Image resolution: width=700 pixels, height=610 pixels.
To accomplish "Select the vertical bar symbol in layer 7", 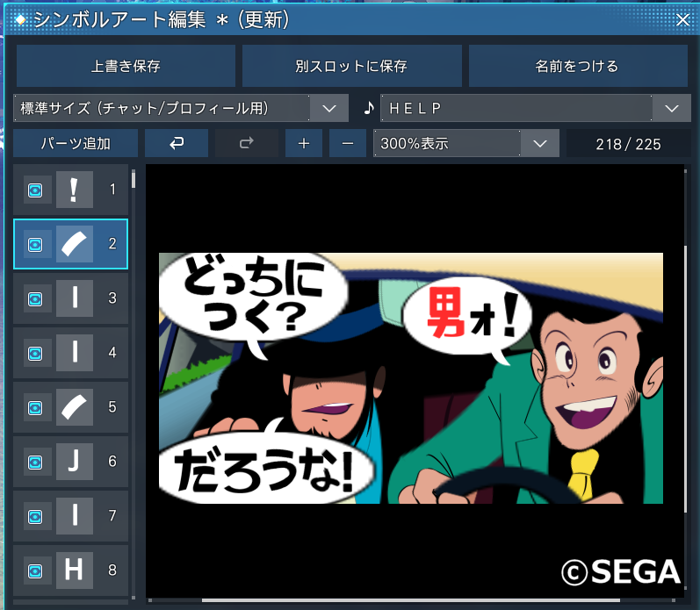I will pyautogui.click(x=75, y=516).
